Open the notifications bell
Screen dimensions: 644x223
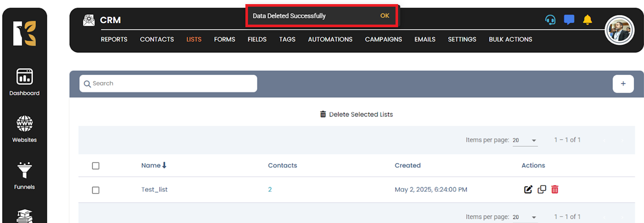pyautogui.click(x=587, y=20)
